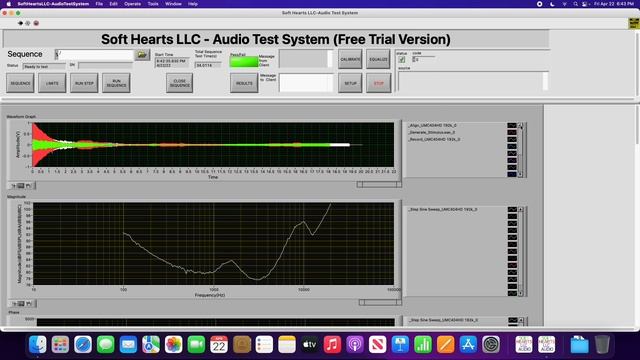Click the CLOSE SEQUENCE button
The image size is (640, 360).
[180, 83]
